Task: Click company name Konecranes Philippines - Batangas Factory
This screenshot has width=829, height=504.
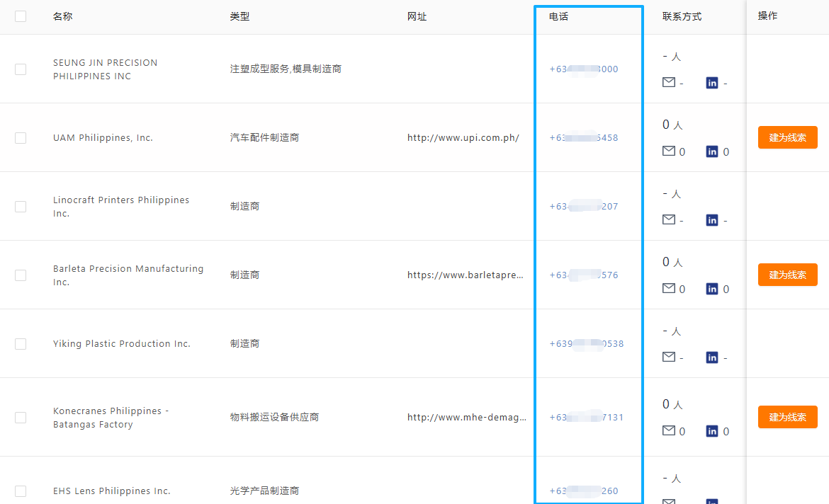Action: coord(111,418)
